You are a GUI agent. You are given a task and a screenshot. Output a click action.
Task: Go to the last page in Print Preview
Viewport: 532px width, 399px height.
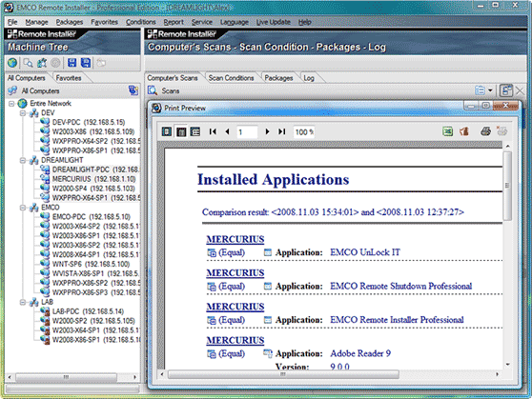pyautogui.click(x=282, y=131)
